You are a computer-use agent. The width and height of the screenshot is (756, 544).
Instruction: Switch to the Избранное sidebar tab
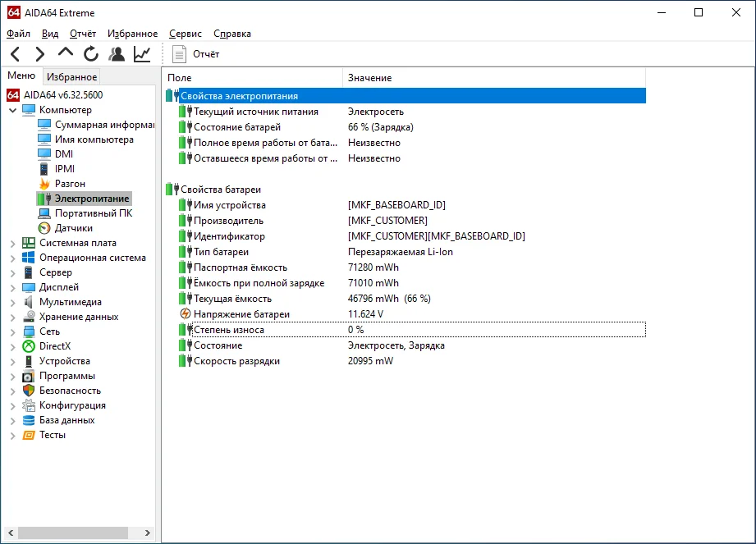(x=72, y=76)
